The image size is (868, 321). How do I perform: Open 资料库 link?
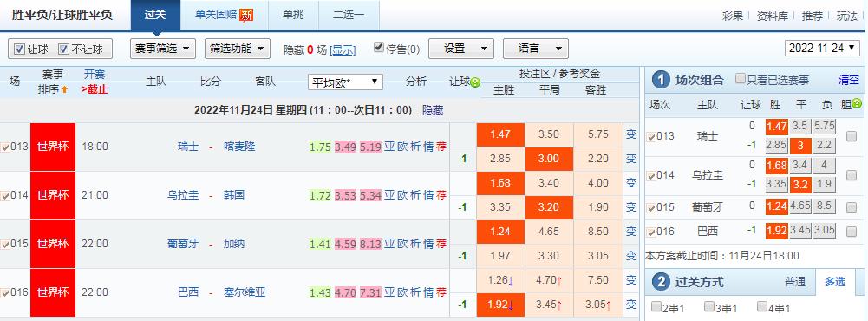click(x=773, y=16)
